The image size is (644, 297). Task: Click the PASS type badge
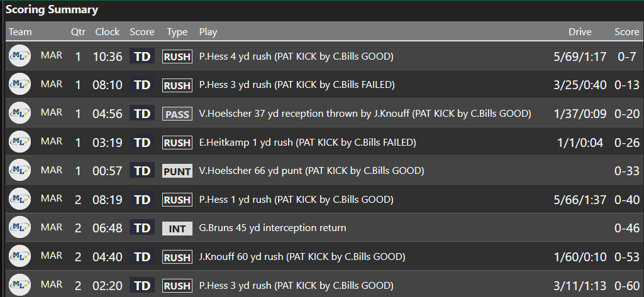pos(177,114)
